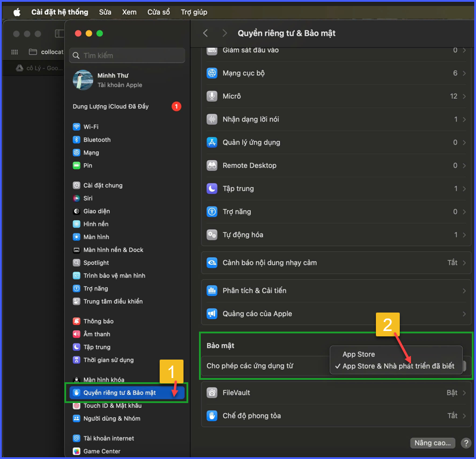Choose App Store & Nhà phát triển đã biết
The height and width of the screenshot is (459, 476).
click(398, 366)
